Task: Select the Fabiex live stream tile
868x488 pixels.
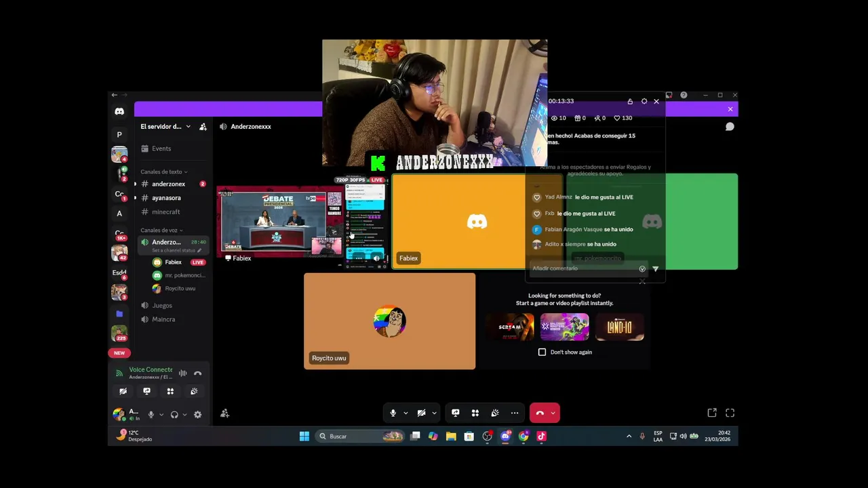Action: click(302, 223)
